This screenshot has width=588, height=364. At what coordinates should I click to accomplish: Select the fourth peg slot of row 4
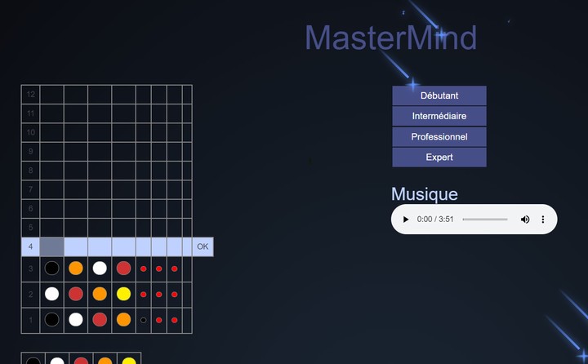pyautogui.click(x=123, y=246)
